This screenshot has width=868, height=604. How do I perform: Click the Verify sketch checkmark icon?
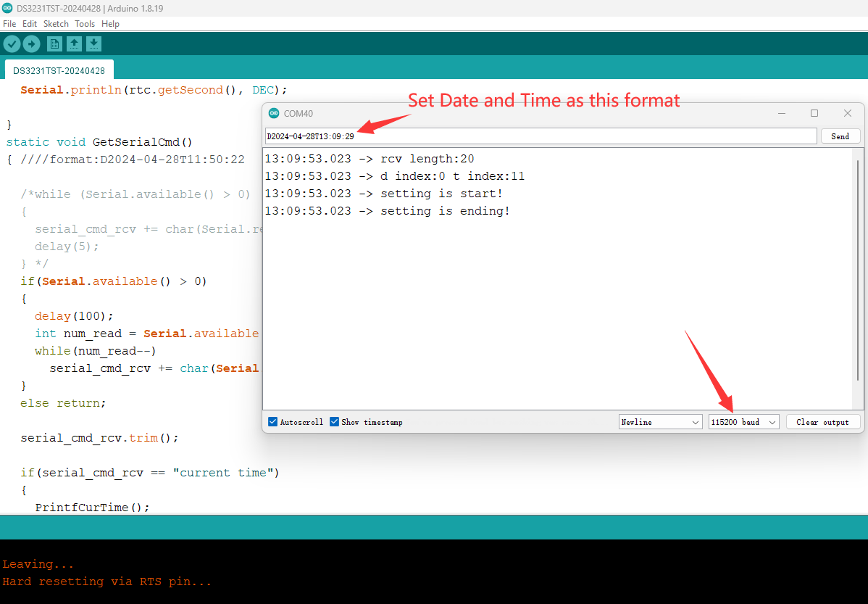pos(12,44)
